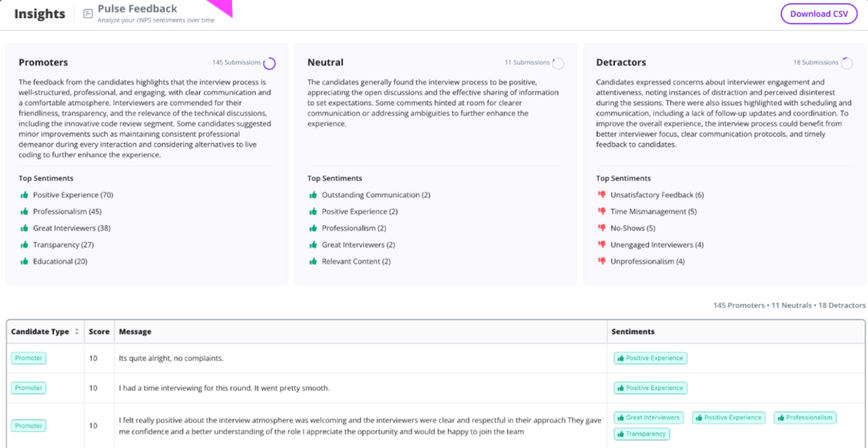Click the Great Interviewers (38) sentiment
Image resolution: width=868 pixels, height=448 pixels.
(x=72, y=228)
